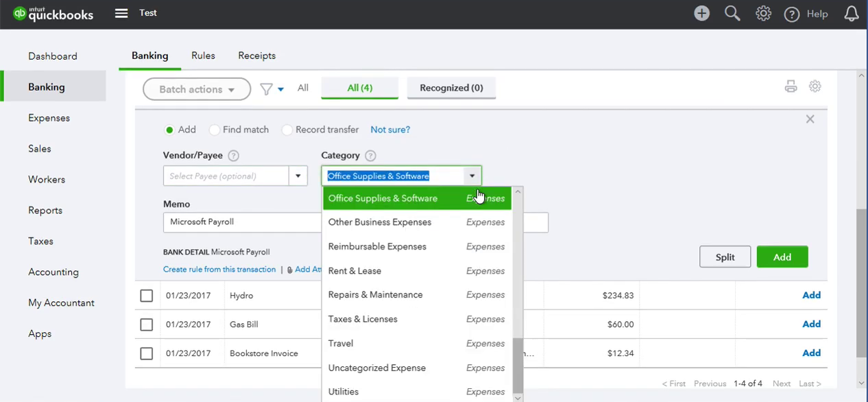Open Dashboard in the sidebar
868x402 pixels.
click(x=53, y=56)
